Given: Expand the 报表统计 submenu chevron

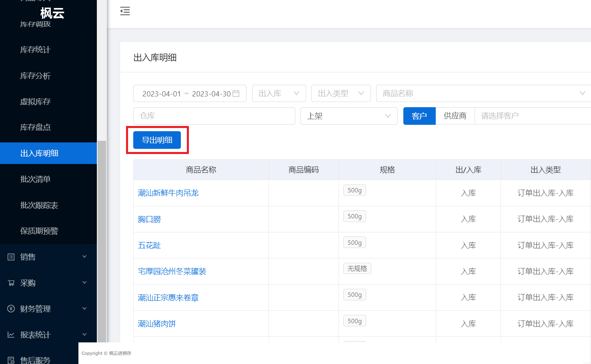Looking at the screenshot, I should click(x=84, y=334).
